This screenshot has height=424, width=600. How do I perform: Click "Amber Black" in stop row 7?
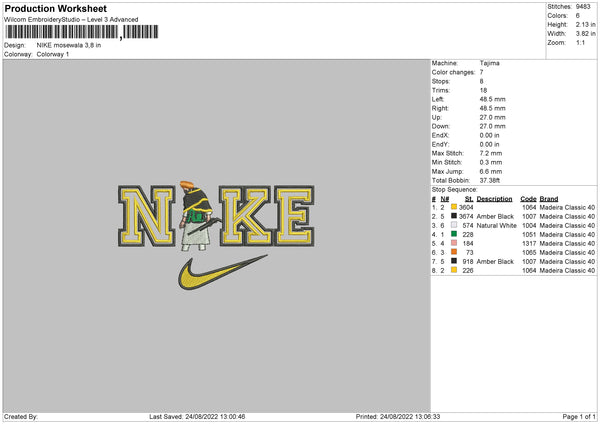coord(495,261)
